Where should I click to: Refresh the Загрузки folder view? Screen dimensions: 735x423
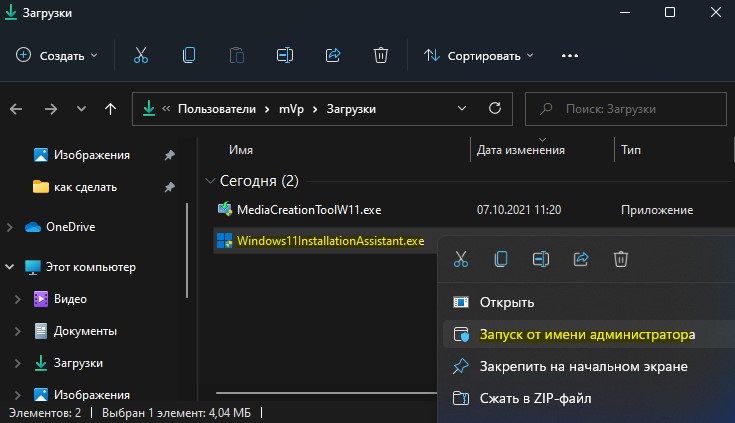pos(495,109)
